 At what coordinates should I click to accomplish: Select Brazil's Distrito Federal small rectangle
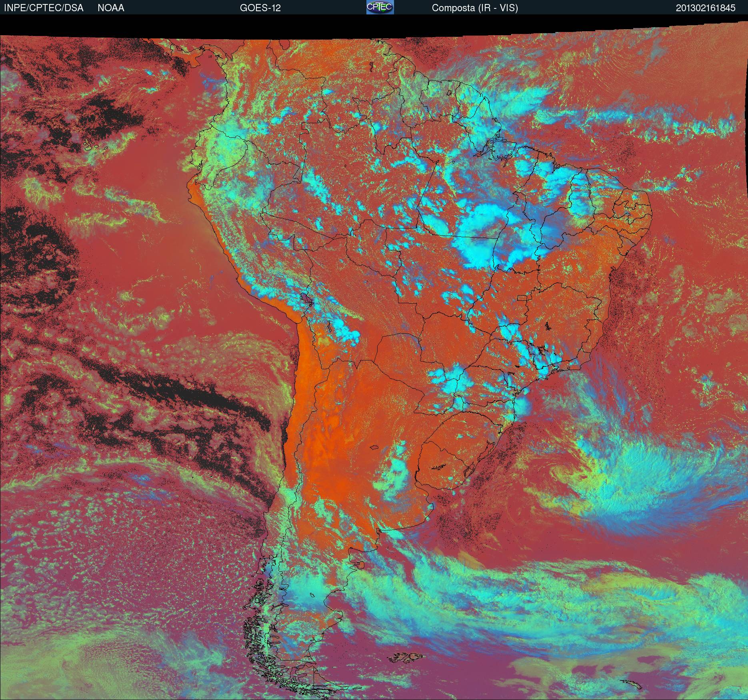(x=522, y=298)
